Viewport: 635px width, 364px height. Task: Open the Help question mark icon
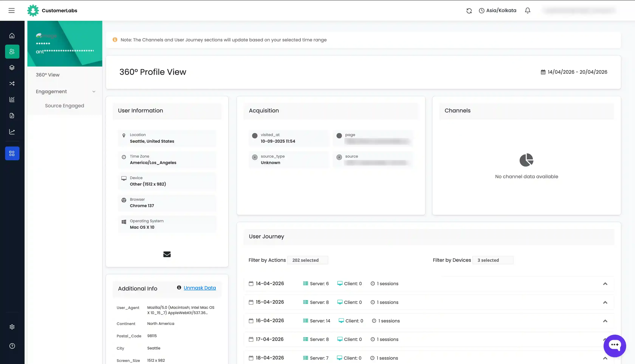12,346
